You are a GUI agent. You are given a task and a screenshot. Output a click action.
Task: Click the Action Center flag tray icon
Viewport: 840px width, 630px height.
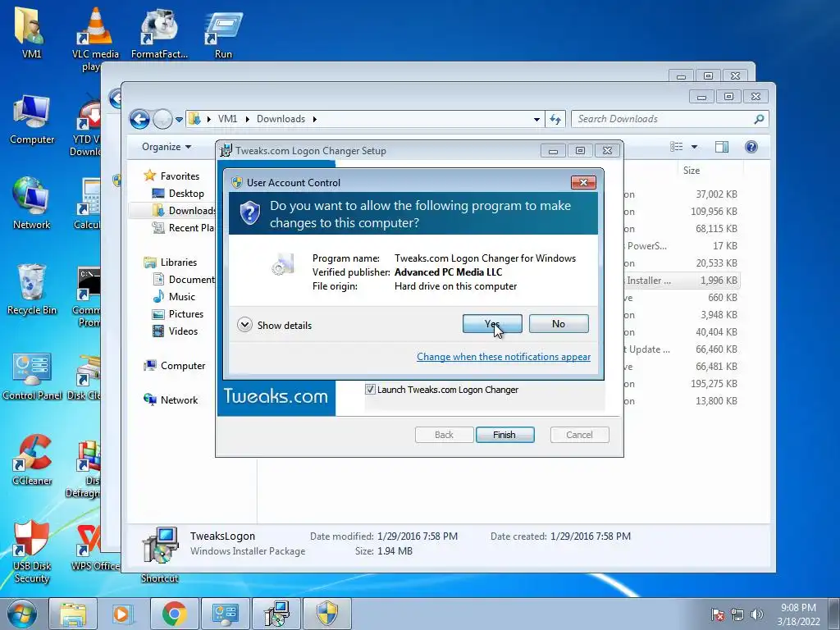point(717,614)
